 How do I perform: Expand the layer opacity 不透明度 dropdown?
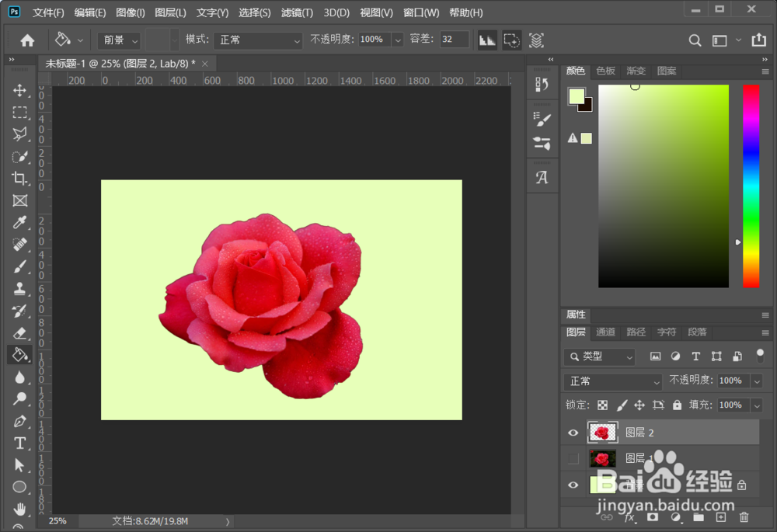point(757,381)
